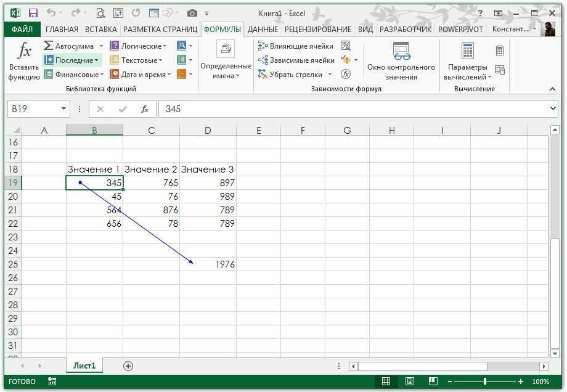
Task: Switch to Page Break Preview view
Action: [433, 381]
